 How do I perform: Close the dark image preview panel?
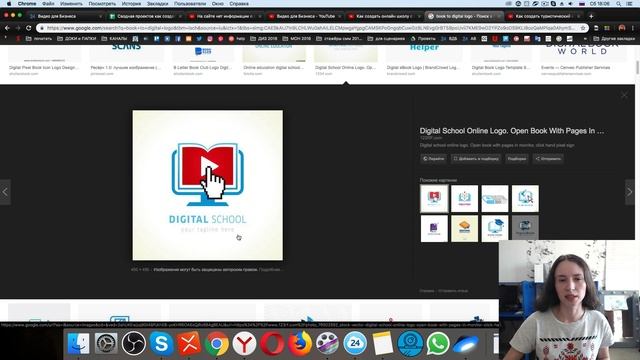[624, 95]
